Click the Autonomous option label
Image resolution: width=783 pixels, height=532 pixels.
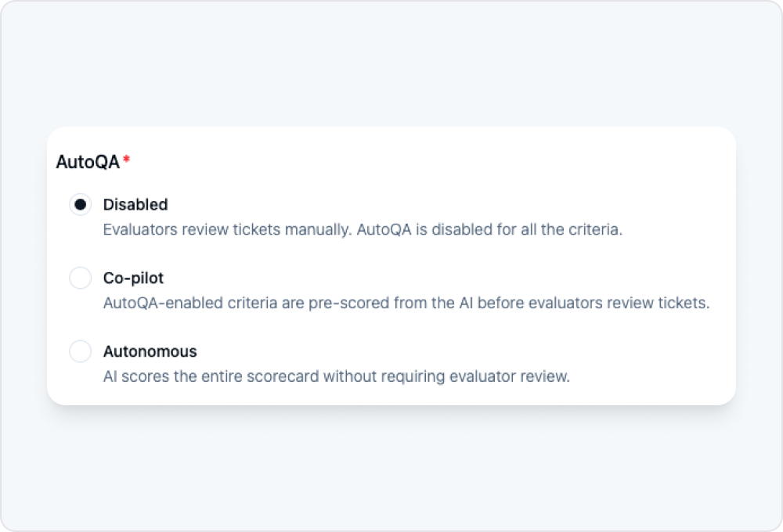pos(150,351)
